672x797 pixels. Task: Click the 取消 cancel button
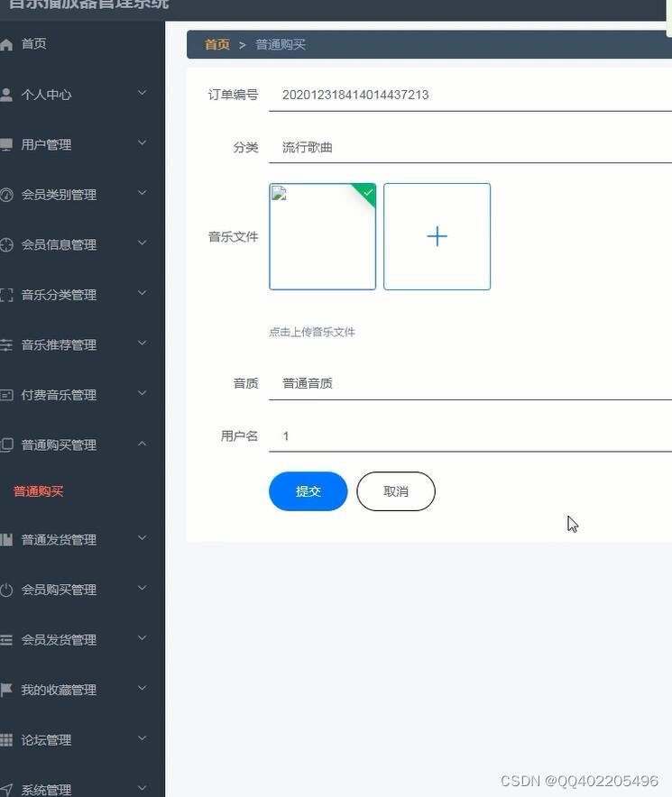(x=396, y=491)
